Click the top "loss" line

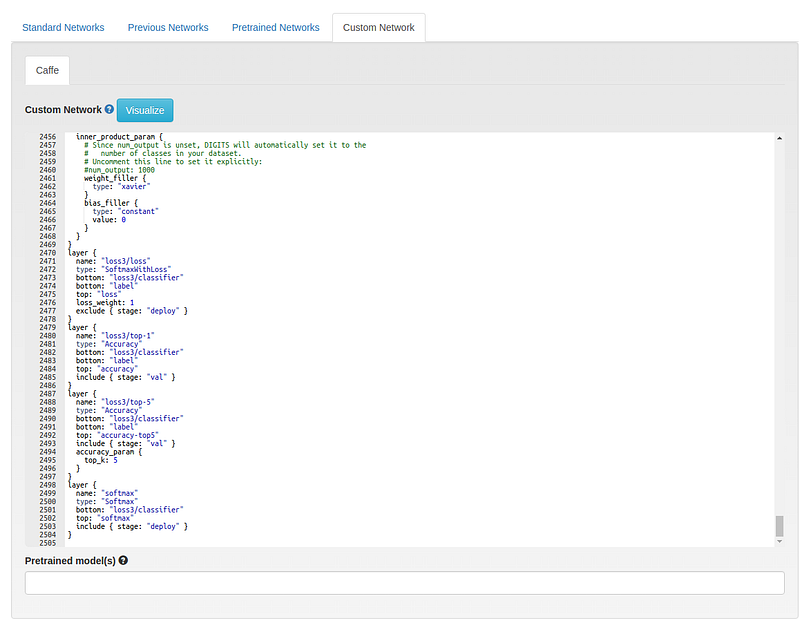click(98, 294)
